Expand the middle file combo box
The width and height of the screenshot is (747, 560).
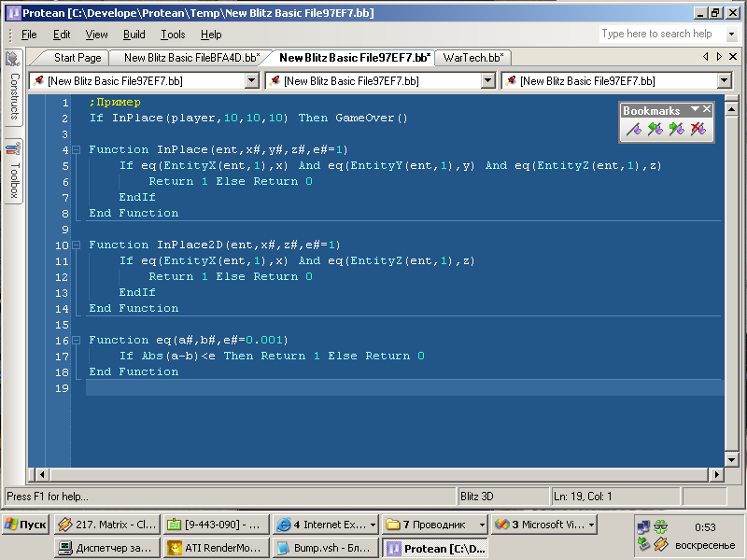click(487, 81)
